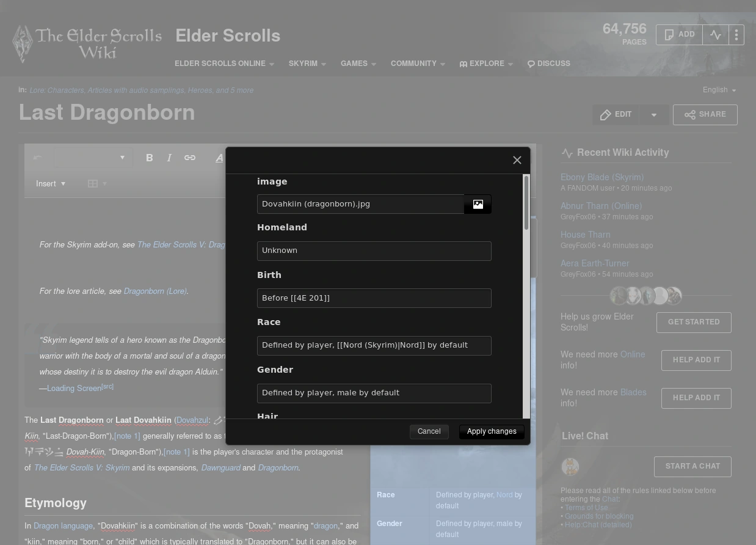The height and width of the screenshot is (545, 756).
Task: Click the image picker icon beside the image field
Action: [478, 204]
